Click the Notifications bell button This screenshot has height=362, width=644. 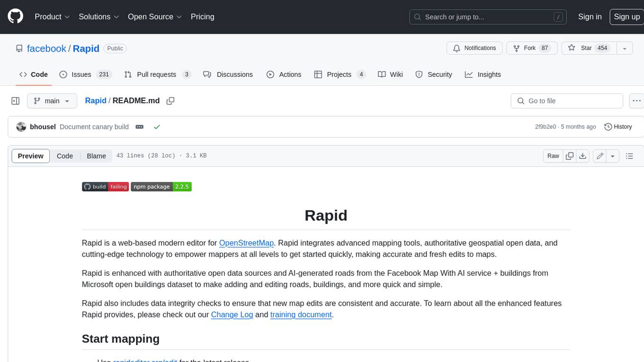[474, 48]
